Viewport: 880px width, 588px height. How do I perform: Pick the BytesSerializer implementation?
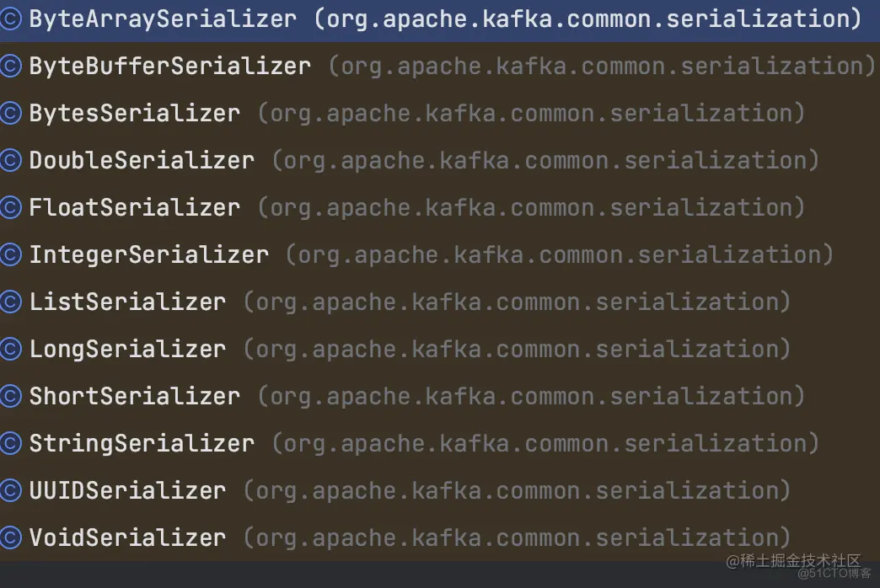tap(440, 114)
